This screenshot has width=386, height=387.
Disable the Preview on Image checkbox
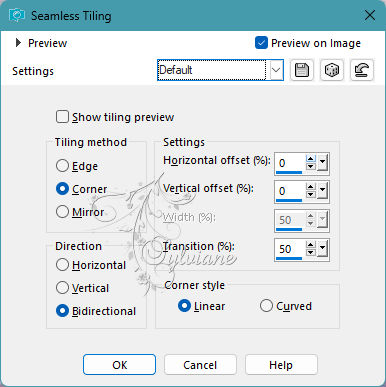261,43
